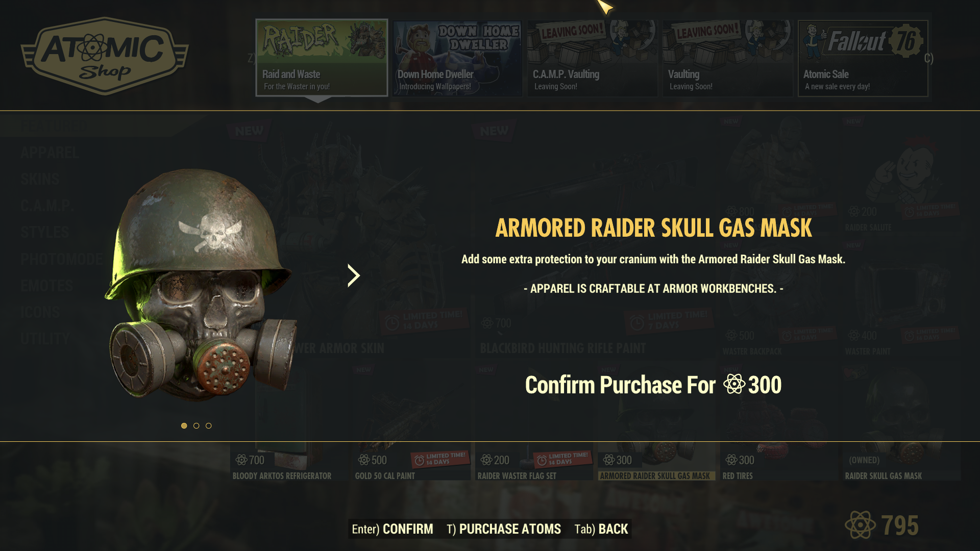Screen dimensions: 980x551
Task: Click the Limited Time clock on Gold 50 Cal Paint
Action: 420,460
